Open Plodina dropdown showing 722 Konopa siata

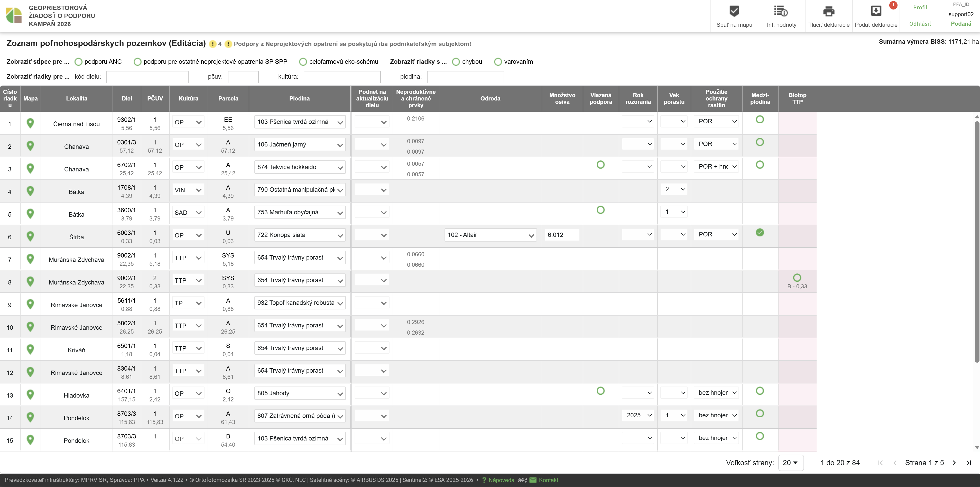(x=300, y=235)
